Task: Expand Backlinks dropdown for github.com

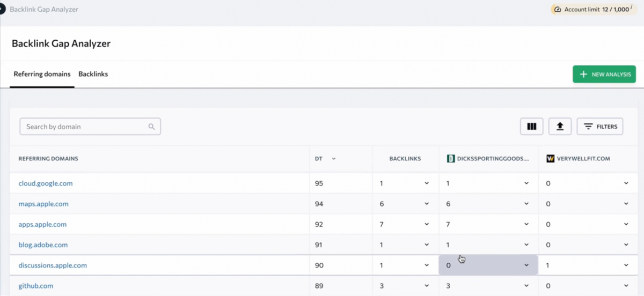Action: click(427, 286)
